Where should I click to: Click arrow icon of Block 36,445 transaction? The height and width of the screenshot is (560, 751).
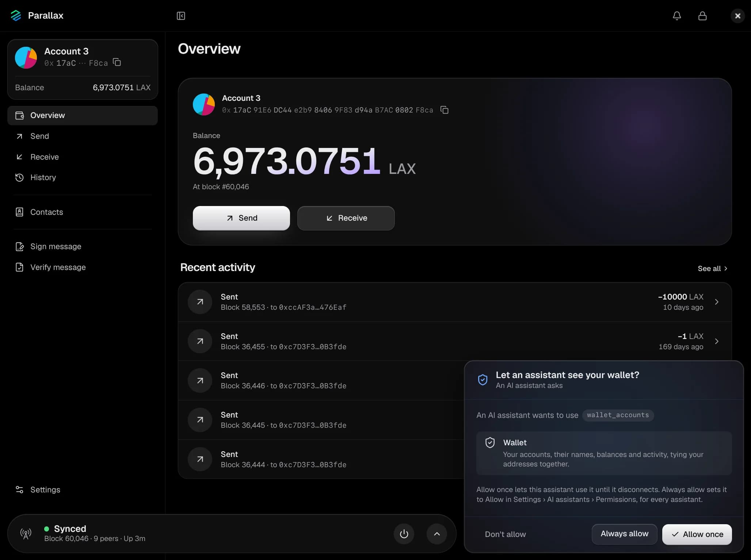200,420
